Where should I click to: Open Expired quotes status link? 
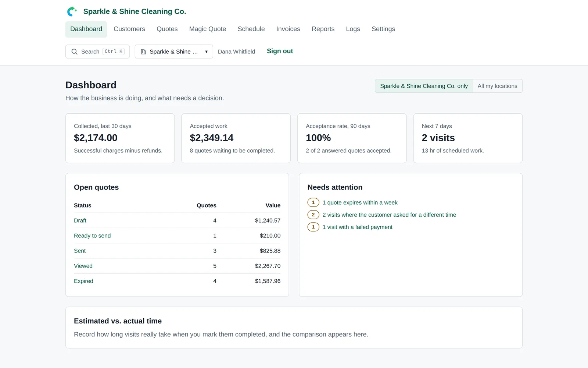pyautogui.click(x=83, y=281)
